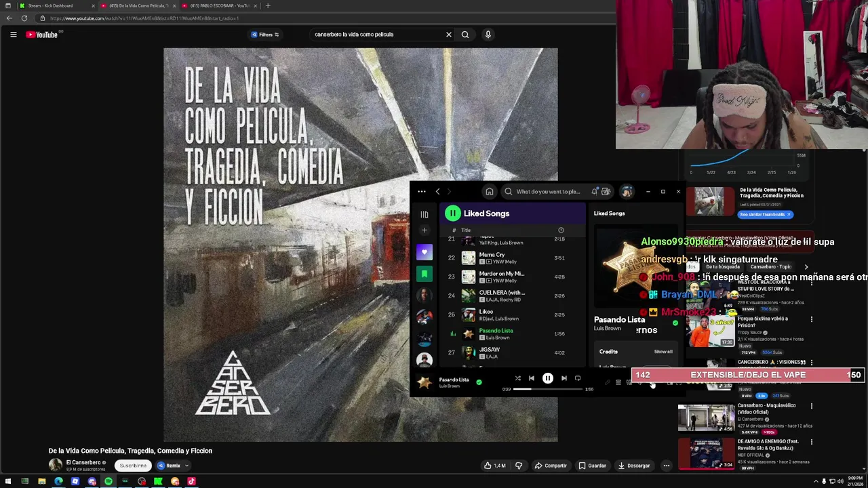The image size is (868, 488).
Task: Create a new playlist with plus icon
Action: (425, 230)
